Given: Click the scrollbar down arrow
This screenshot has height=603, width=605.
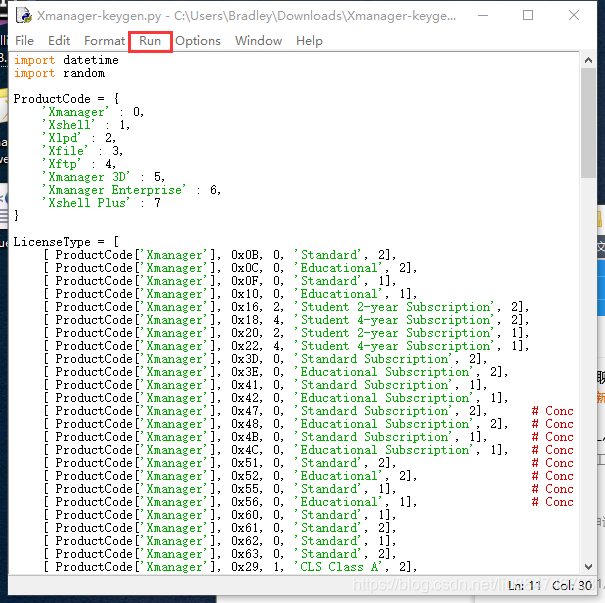Looking at the screenshot, I should (588, 567).
